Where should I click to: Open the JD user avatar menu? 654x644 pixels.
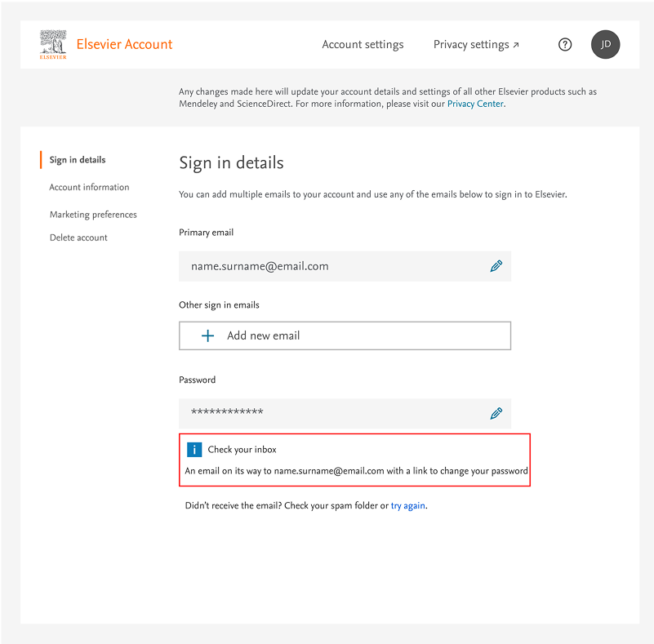pos(605,45)
